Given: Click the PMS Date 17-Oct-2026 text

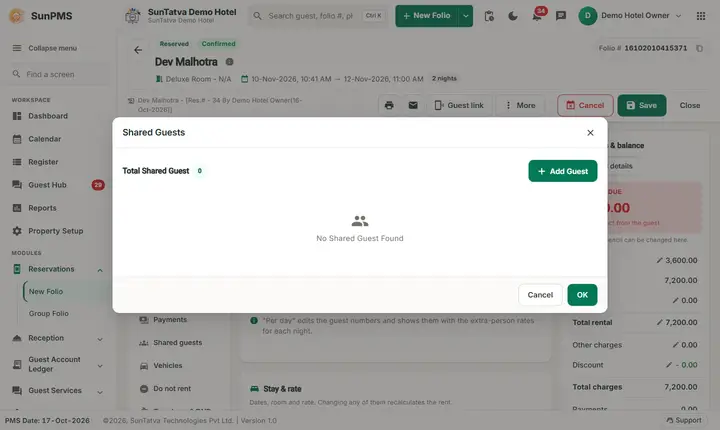Looking at the screenshot, I should [x=47, y=420].
